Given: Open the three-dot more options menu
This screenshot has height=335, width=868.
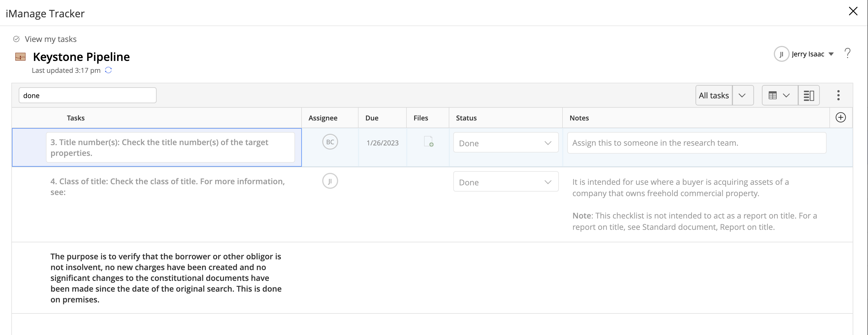Looking at the screenshot, I should [838, 95].
